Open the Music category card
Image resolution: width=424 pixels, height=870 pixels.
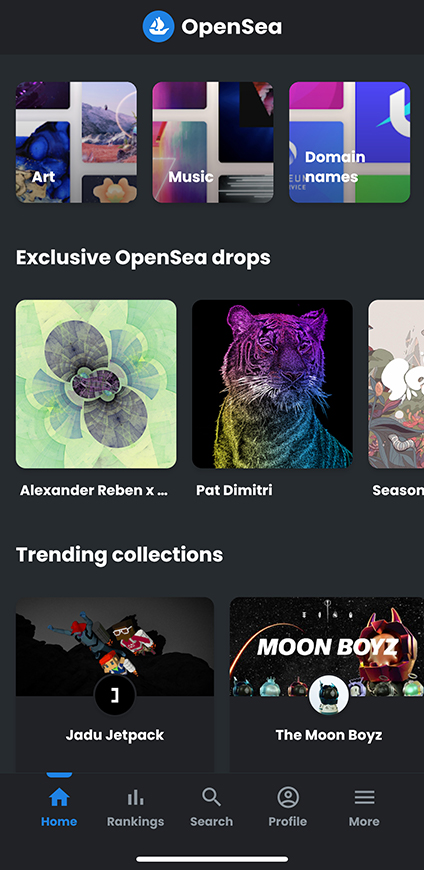coord(213,143)
